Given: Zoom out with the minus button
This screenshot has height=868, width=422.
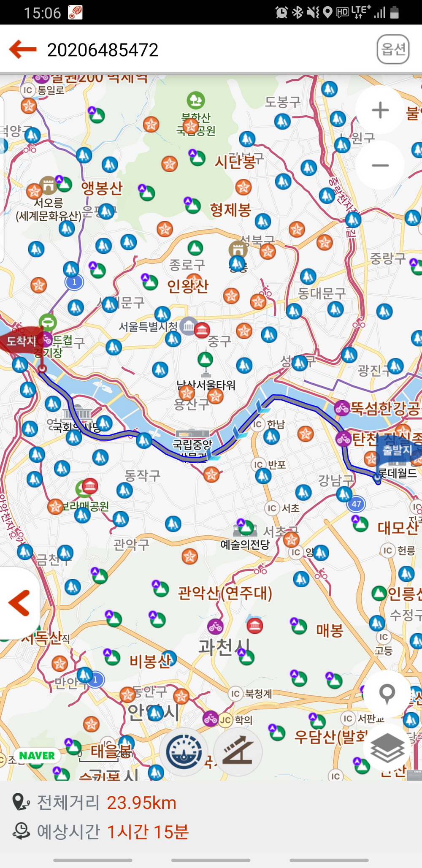Looking at the screenshot, I should tap(380, 165).
